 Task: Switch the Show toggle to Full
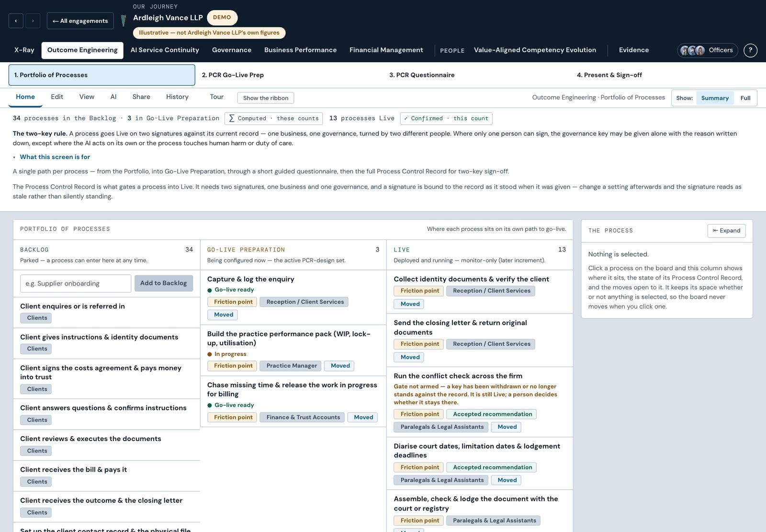[745, 98]
